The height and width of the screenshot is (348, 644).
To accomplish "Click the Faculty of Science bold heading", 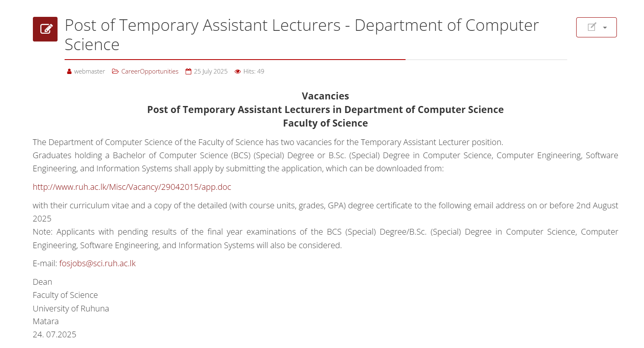I will pos(325,123).
